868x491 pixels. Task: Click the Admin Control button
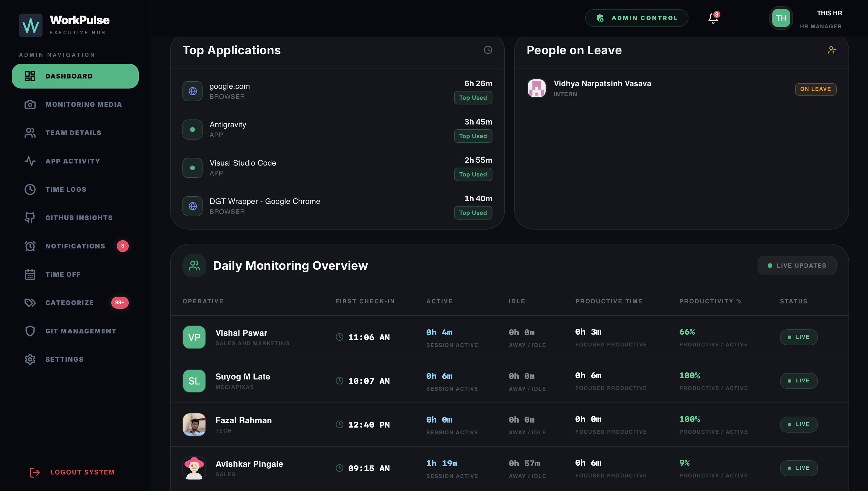(637, 18)
